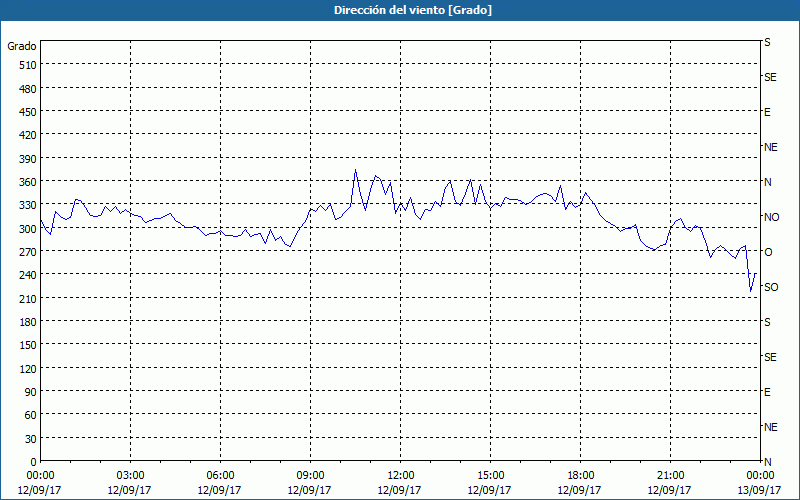
Task: Select the 510 value on the y-axis
Action: point(26,65)
